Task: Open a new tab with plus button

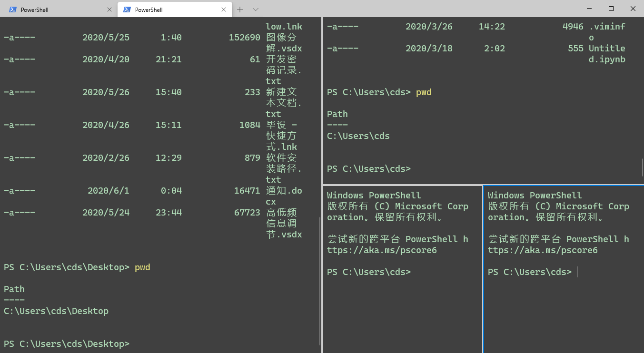Action: (240, 10)
